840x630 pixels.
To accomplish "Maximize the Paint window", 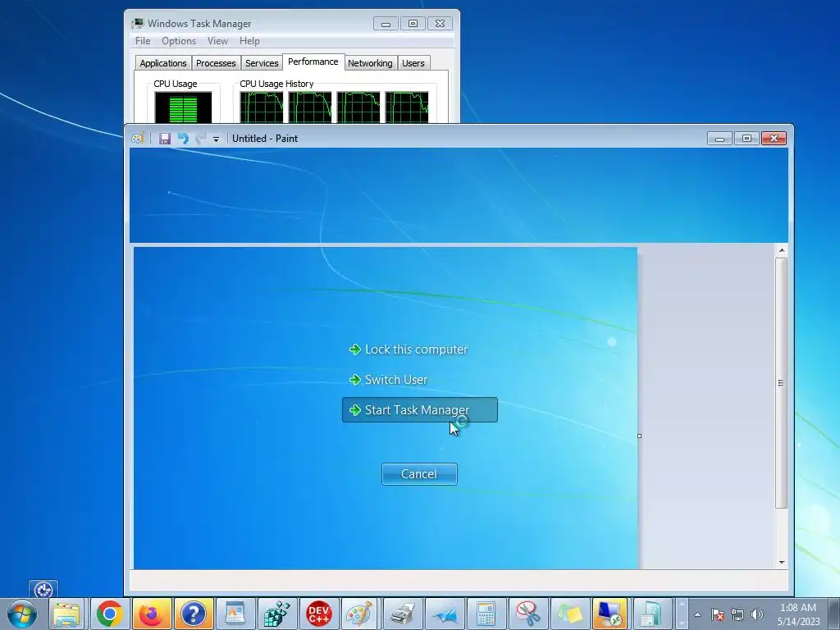I will click(x=746, y=139).
